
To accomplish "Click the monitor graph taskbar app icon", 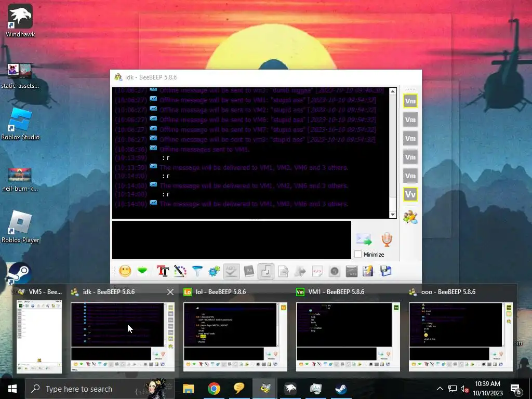I will coord(315,389).
